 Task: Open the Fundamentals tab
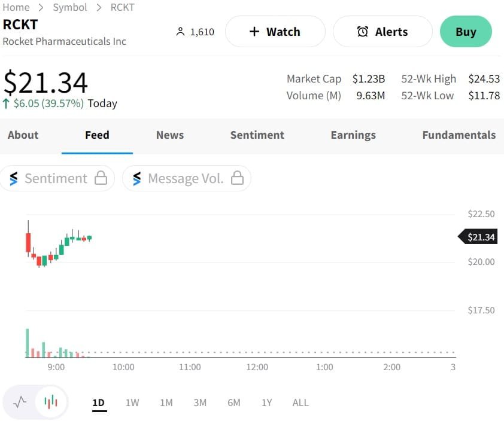pyautogui.click(x=459, y=135)
